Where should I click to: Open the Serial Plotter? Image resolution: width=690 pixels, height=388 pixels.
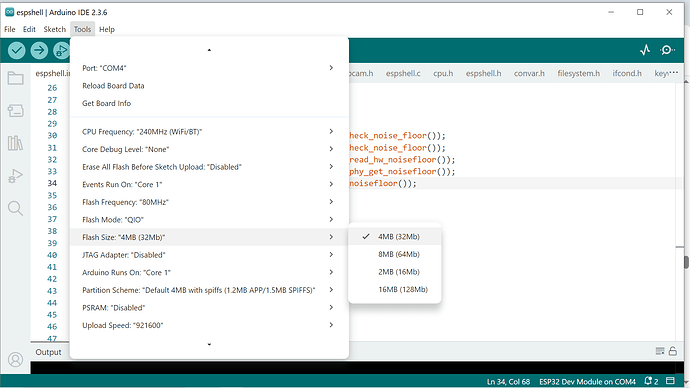(x=645, y=50)
